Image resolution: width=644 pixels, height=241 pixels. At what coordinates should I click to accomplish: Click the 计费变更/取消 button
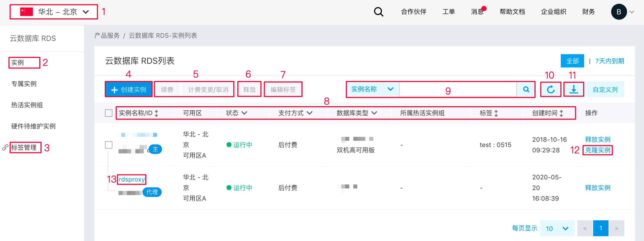tap(208, 89)
